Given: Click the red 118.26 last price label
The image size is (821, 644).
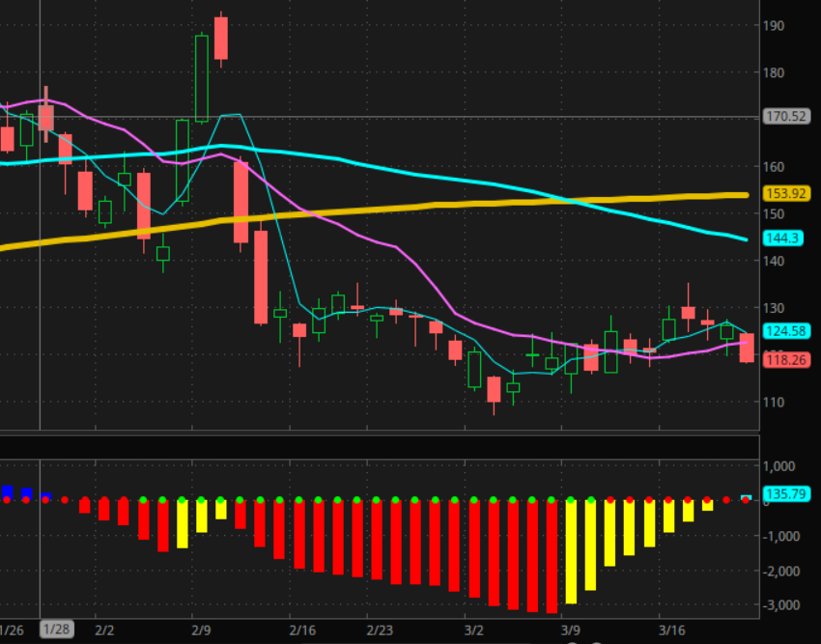Looking at the screenshot, I should 786,360.
